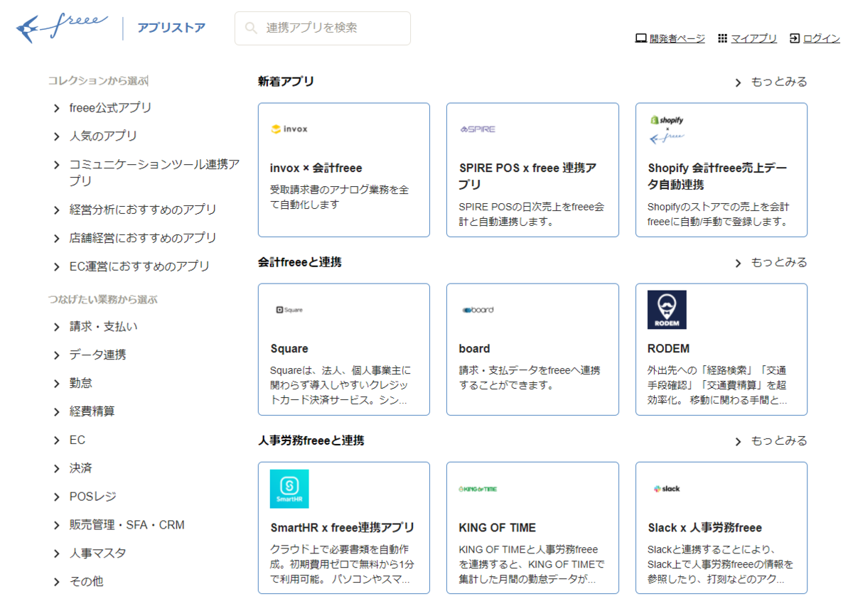Focus the 連携アプリを検索 search box

[x=323, y=28]
